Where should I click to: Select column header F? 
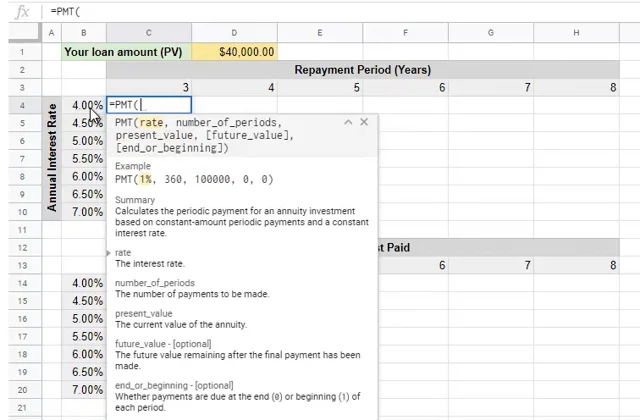405,33
